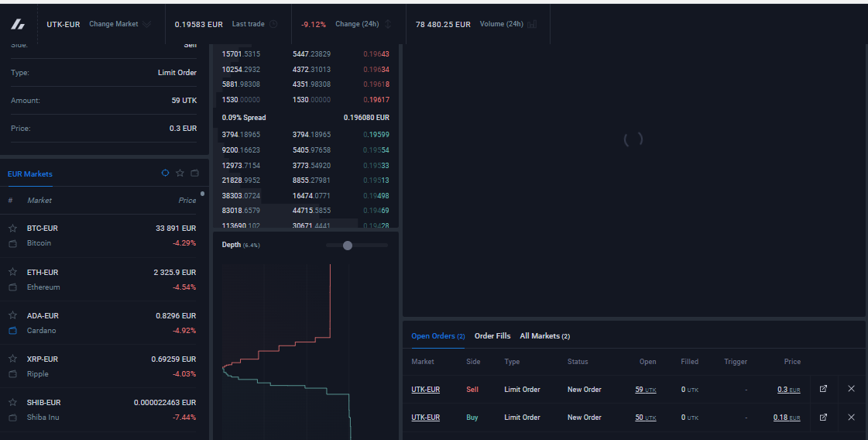Open the All Markets (2) tab
Image resolution: width=868 pixels, height=440 pixels.
pyautogui.click(x=544, y=336)
